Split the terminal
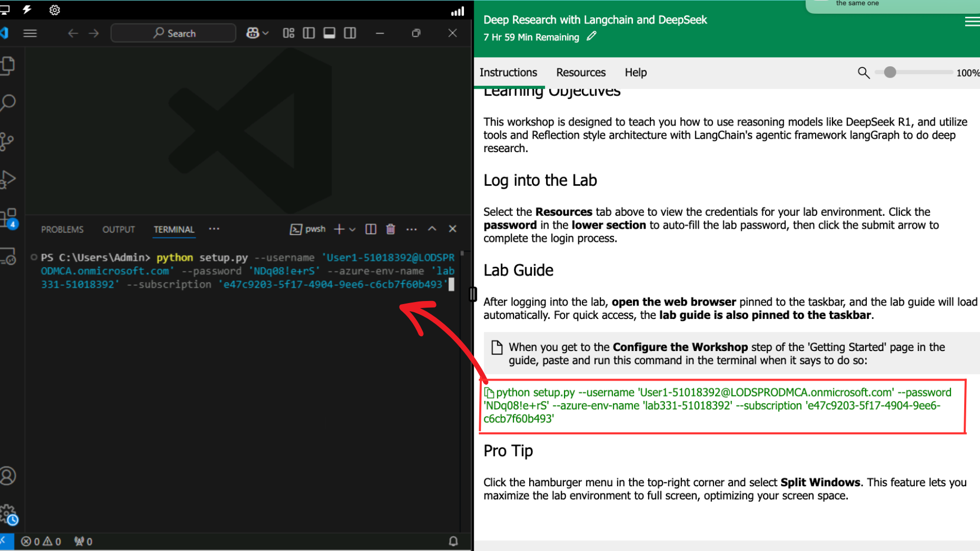This screenshot has width=980, height=551. tap(371, 229)
